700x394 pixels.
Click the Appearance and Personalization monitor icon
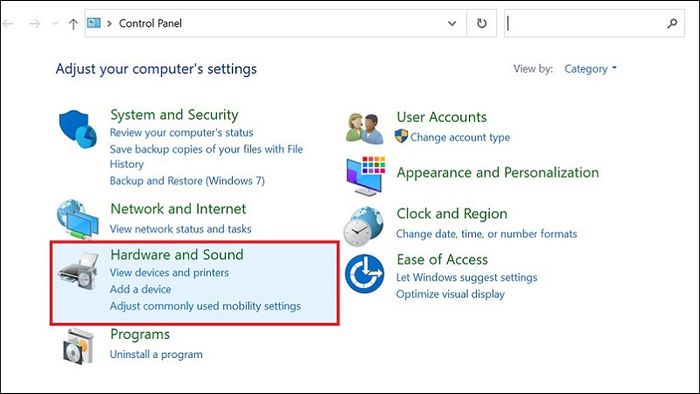click(366, 176)
